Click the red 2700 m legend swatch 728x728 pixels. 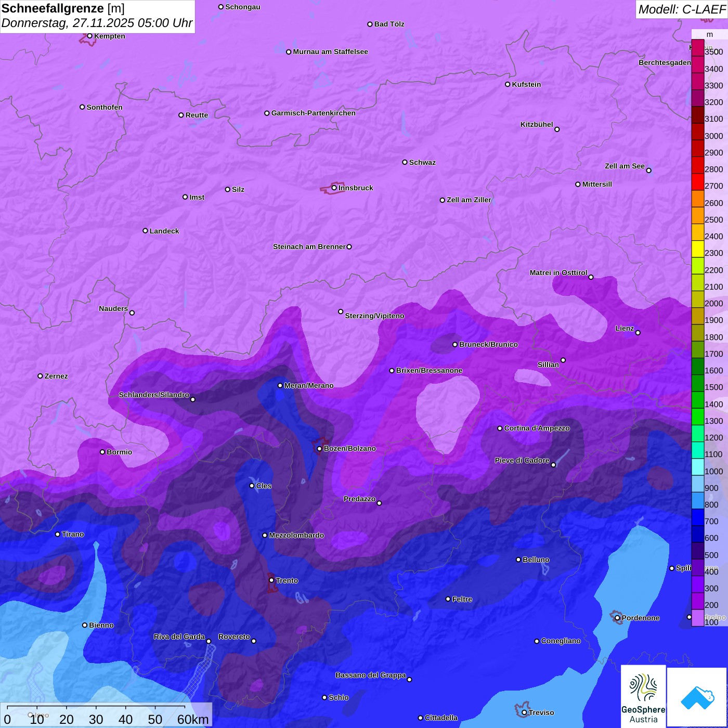click(x=697, y=183)
